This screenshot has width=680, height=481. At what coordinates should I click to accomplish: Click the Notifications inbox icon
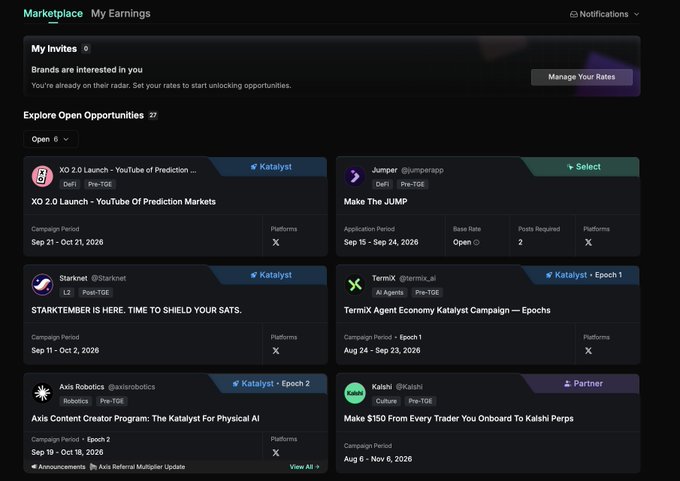[573, 14]
